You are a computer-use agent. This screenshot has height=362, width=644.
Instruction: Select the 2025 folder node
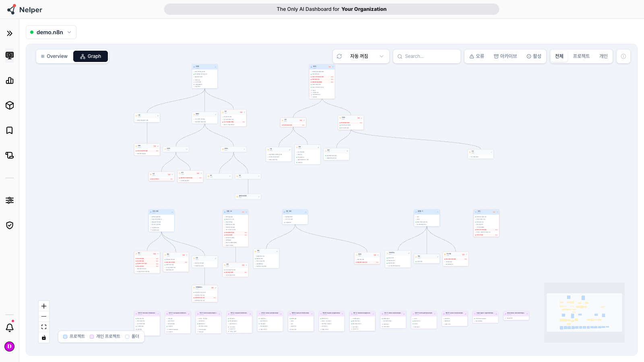(x=176, y=149)
